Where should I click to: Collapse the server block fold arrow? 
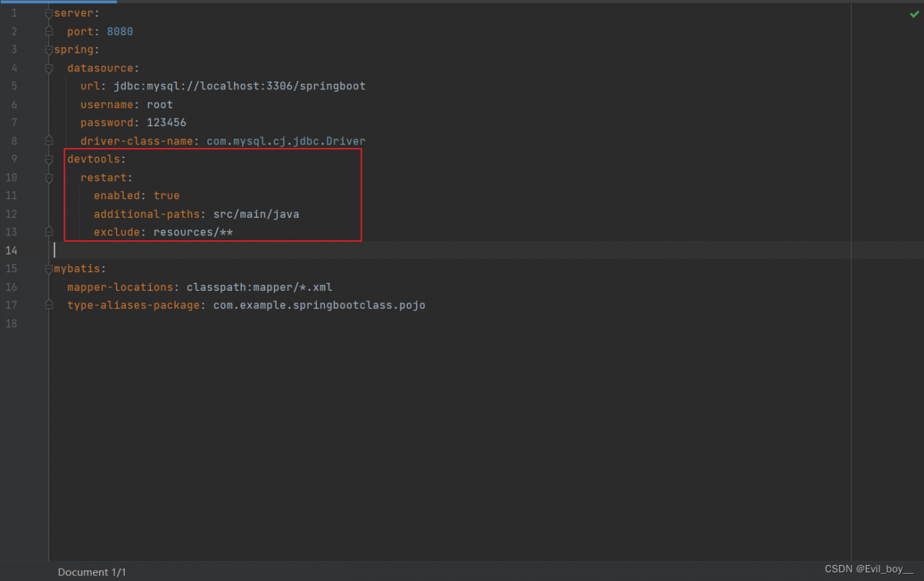49,14
